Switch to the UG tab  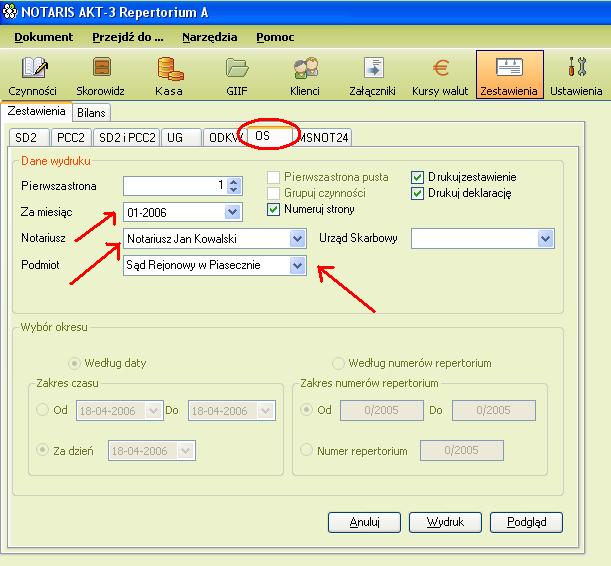pyautogui.click(x=181, y=137)
